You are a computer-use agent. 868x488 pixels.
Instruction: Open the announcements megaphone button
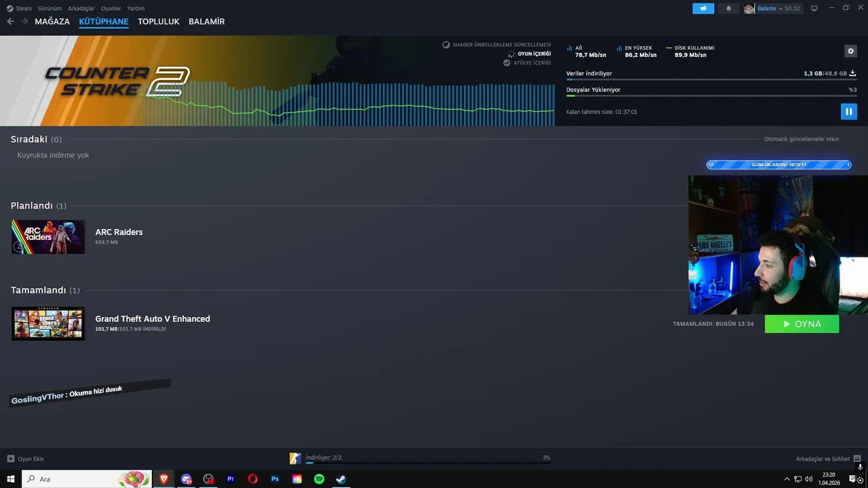pos(703,8)
